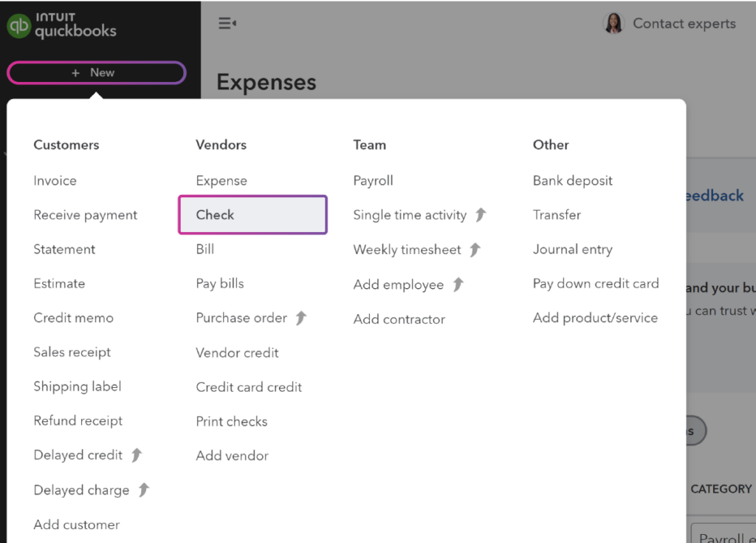Click the Contact experts avatar

point(614,23)
